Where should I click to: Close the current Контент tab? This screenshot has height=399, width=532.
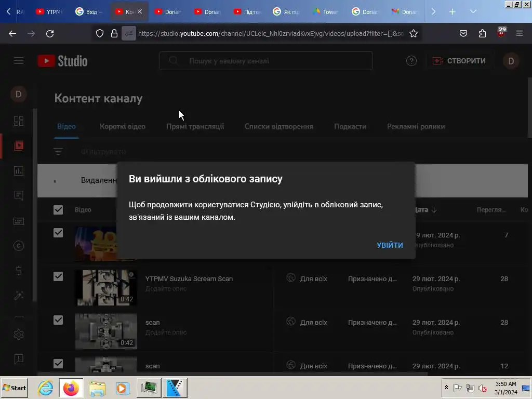coord(140,11)
